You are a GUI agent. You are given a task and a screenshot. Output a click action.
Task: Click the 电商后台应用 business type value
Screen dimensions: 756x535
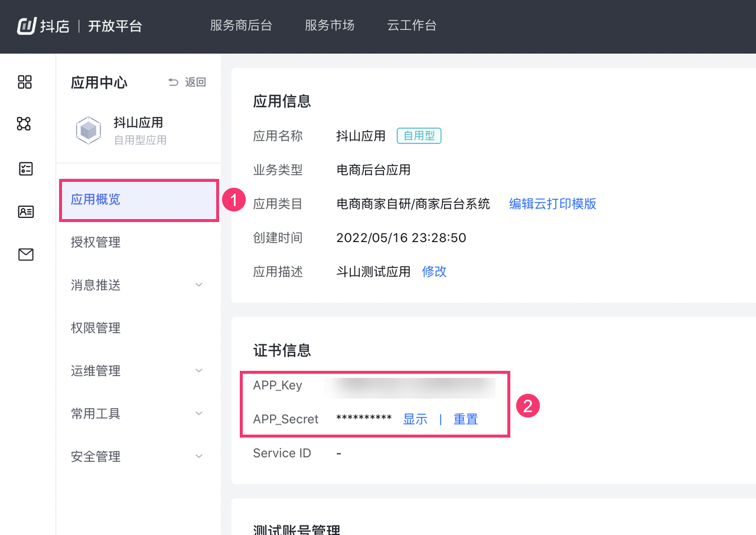pos(373,170)
